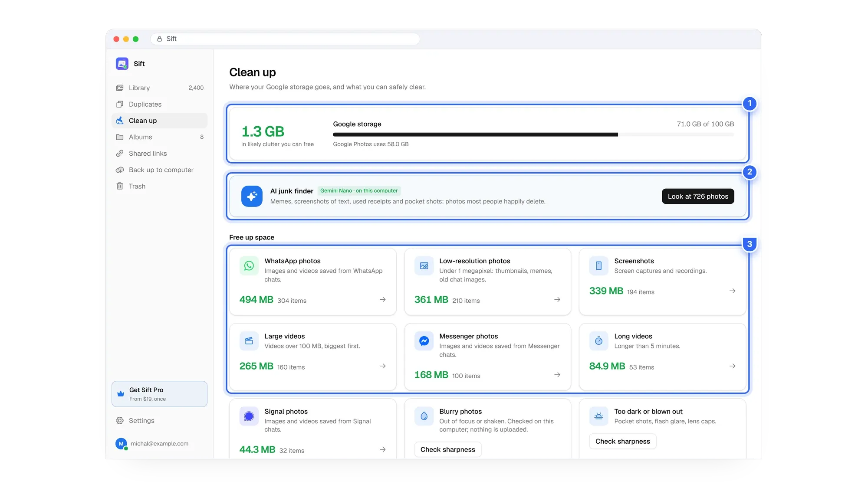Click the Screenshots phone icon
This screenshot has height=488, width=868.
(598, 265)
